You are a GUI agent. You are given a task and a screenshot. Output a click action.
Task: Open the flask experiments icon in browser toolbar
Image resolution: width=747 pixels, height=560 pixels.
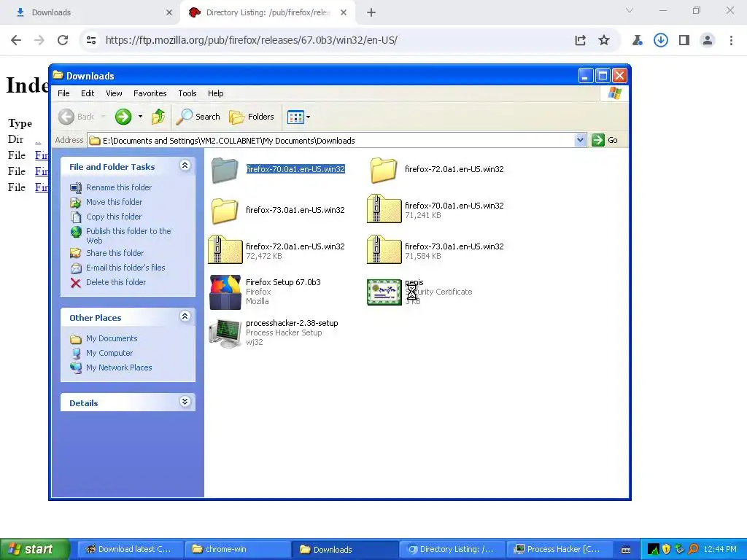click(637, 40)
